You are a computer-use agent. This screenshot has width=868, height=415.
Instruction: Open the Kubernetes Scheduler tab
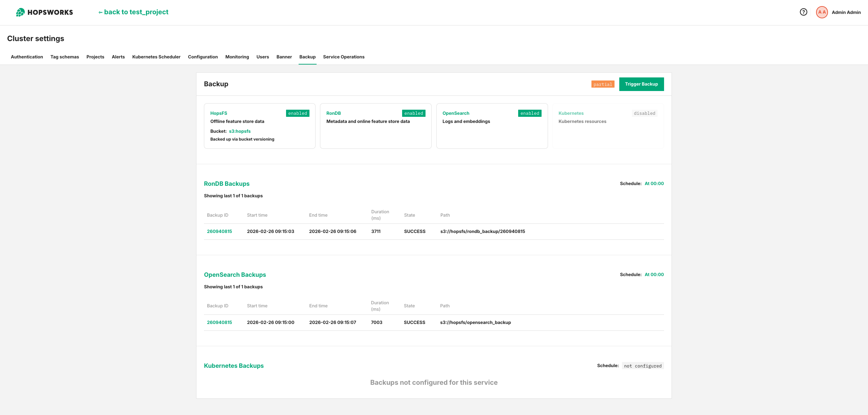(x=156, y=57)
